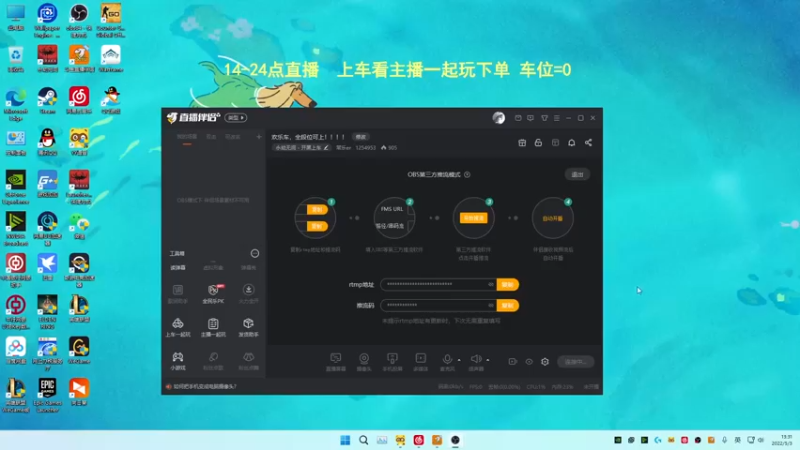Click the speaker volume icon
This screenshot has width=800, height=450.
coord(476,359)
